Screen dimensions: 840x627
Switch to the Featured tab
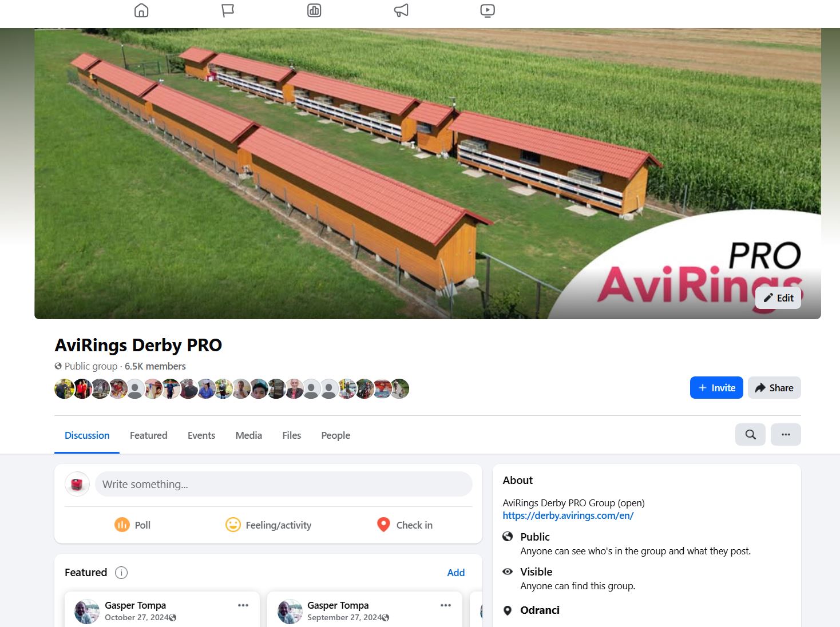[149, 435]
